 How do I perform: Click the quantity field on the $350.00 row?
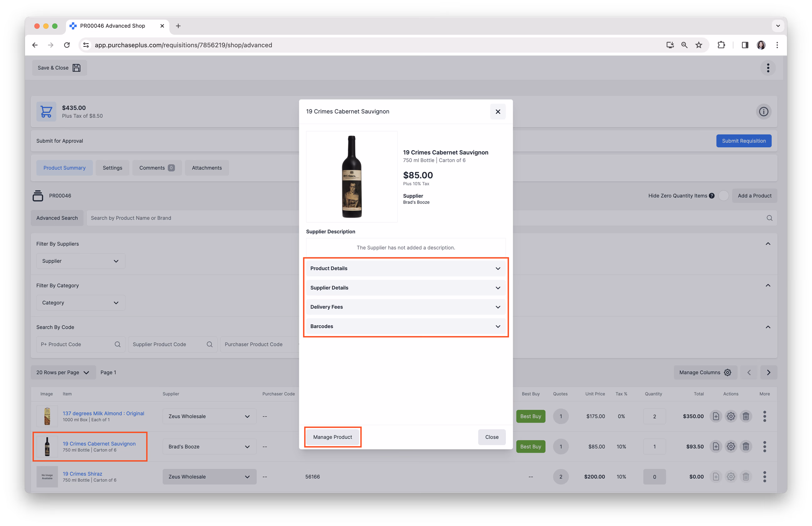point(654,416)
